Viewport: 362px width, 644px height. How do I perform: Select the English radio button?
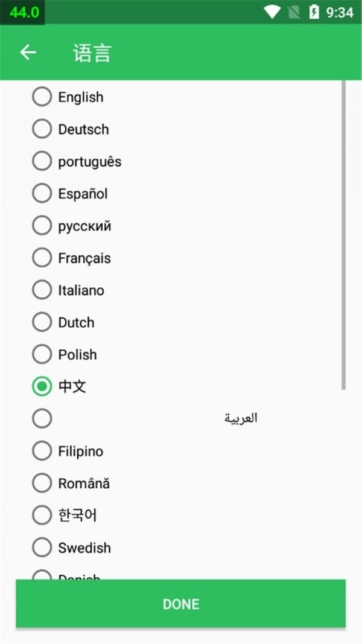tap(42, 97)
